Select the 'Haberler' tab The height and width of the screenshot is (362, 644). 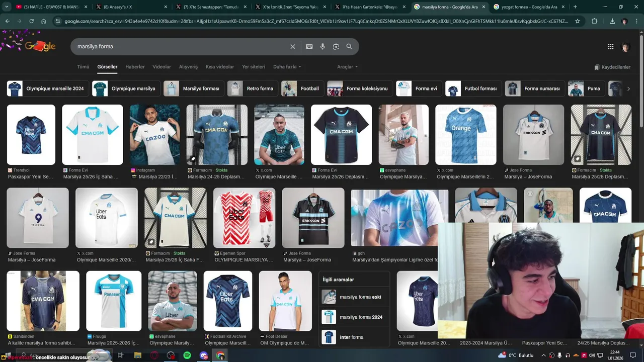(135, 67)
